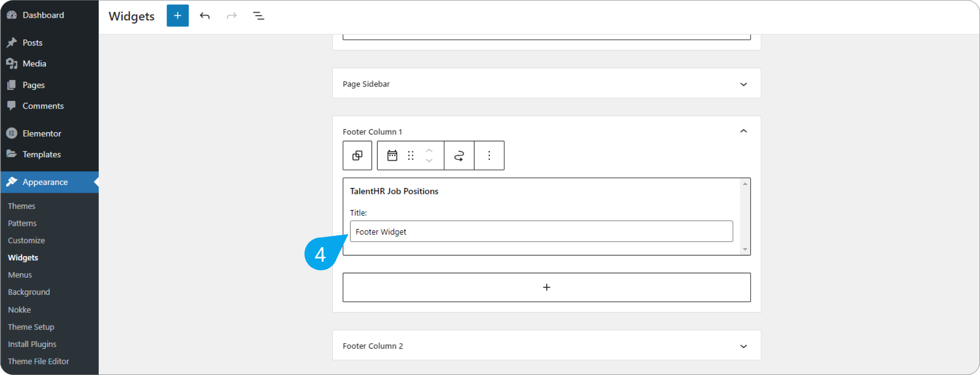Click the calendar widget type icon

(392, 156)
